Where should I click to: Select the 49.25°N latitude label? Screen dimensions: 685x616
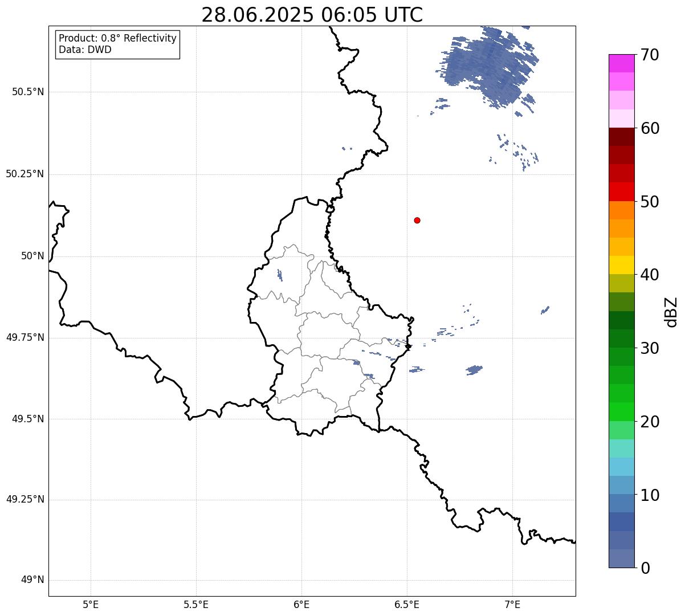click(x=25, y=499)
